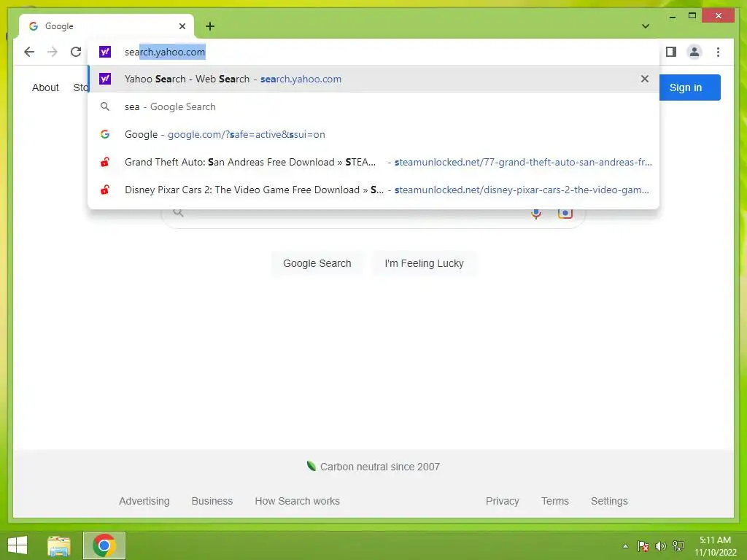The width and height of the screenshot is (747, 560).
Task: Choose the 'sea - Google Search' suggestion
Action: [x=373, y=106]
